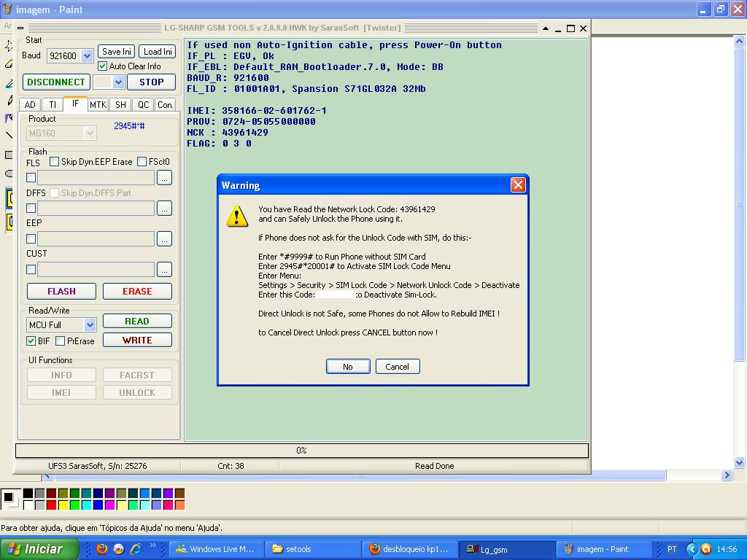Viewport: 747px width, 560px height.
Task: Select the Free-Form Select tool in Paint
Action: [9, 46]
